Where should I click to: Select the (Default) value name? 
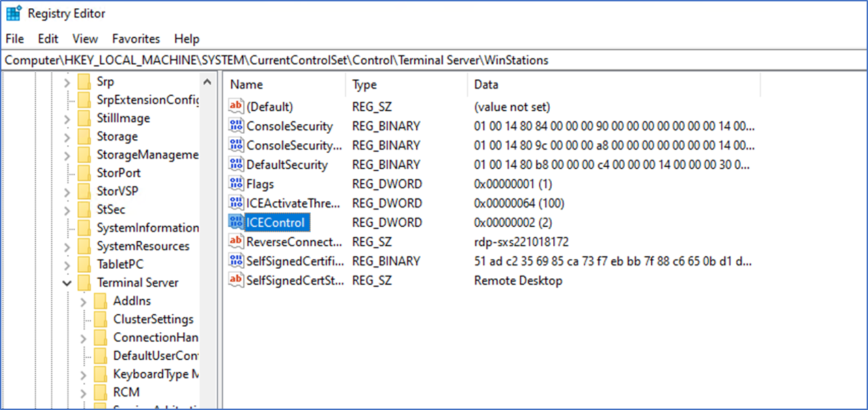(270, 106)
